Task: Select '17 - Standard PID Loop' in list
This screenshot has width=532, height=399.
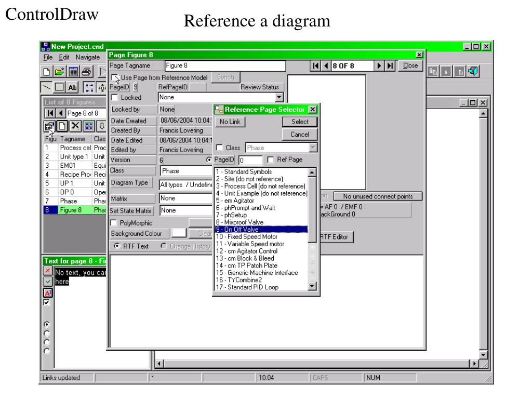Action: click(261, 287)
